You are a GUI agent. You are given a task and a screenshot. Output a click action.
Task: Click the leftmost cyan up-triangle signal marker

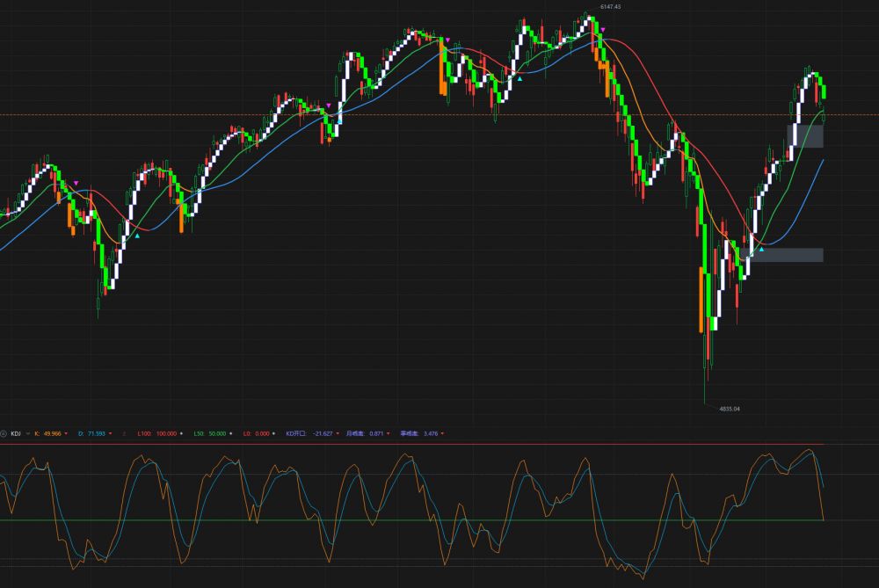[137, 236]
